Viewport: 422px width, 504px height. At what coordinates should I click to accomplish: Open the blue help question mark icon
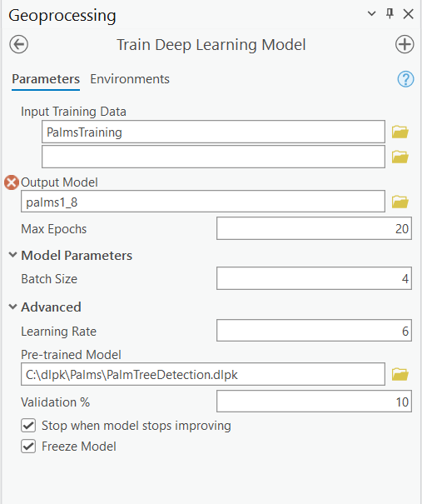coord(405,79)
